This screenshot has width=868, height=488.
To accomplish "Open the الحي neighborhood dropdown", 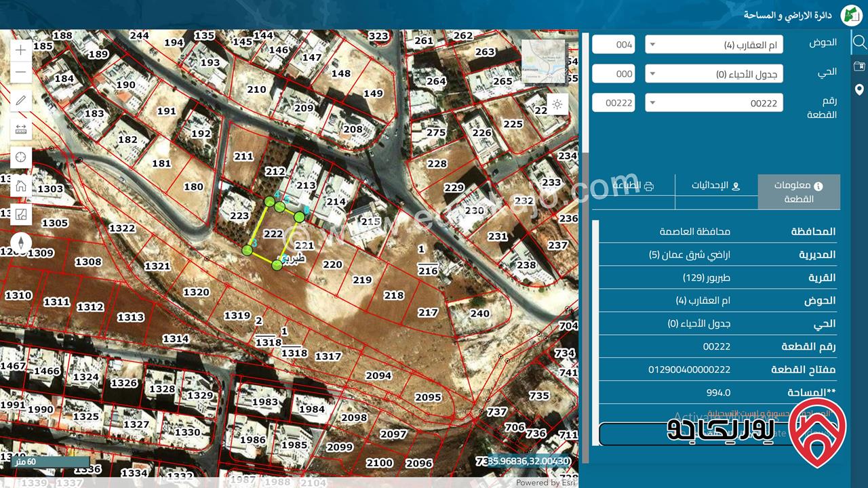I will pyautogui.click(x=713, y=74).
